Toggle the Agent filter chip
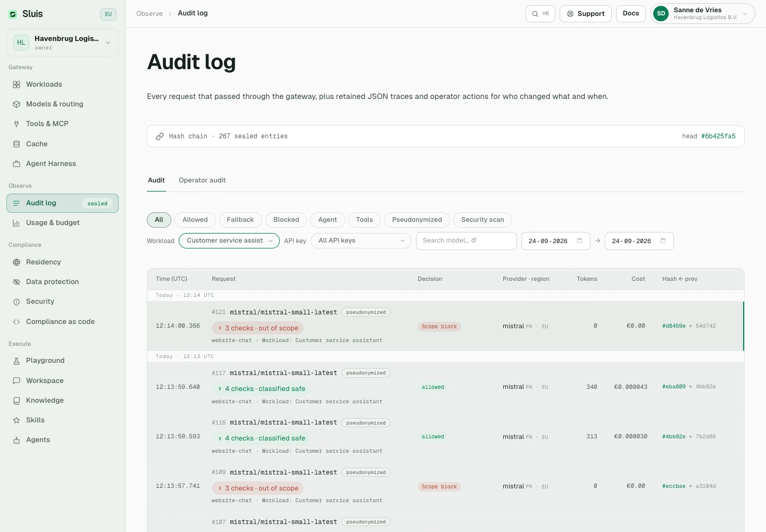 pos(328,220)
